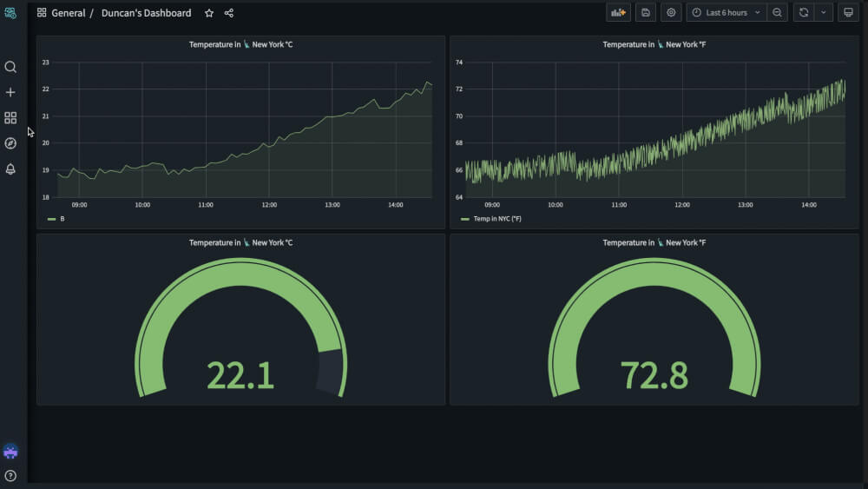Click the user avatar at sidebar bottom
The height and width of the screenshot is (489, 868).
tap(10, 452)
